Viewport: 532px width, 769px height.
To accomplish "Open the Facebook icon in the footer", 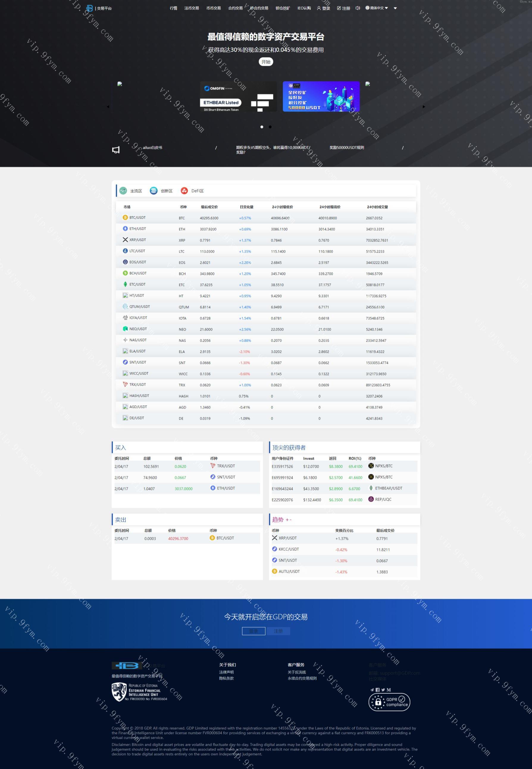I will click(x=378, y=689).
